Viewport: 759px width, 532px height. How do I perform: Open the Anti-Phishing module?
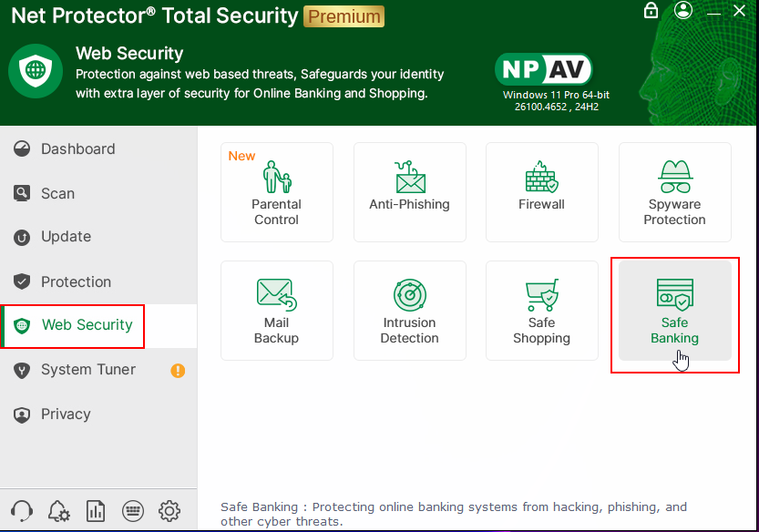point(409,191)
